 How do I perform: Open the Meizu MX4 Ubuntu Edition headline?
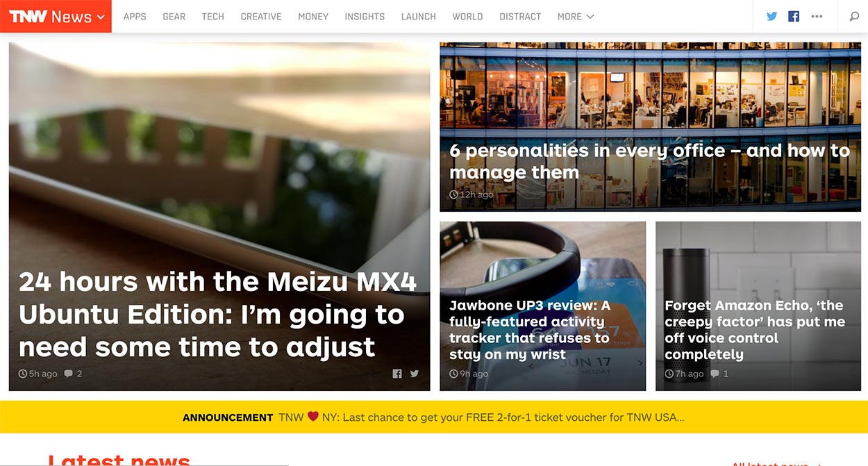[217, 314]
